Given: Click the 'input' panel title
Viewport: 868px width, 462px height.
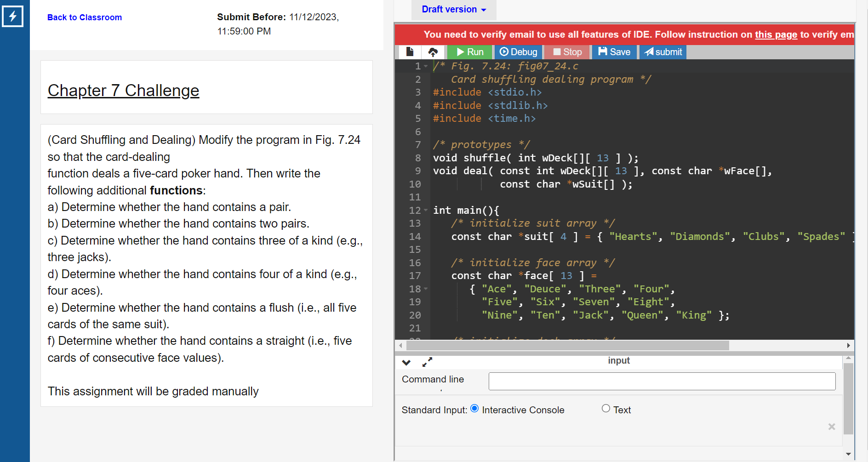Looking at the screenshot, I should tap(619, 361).
